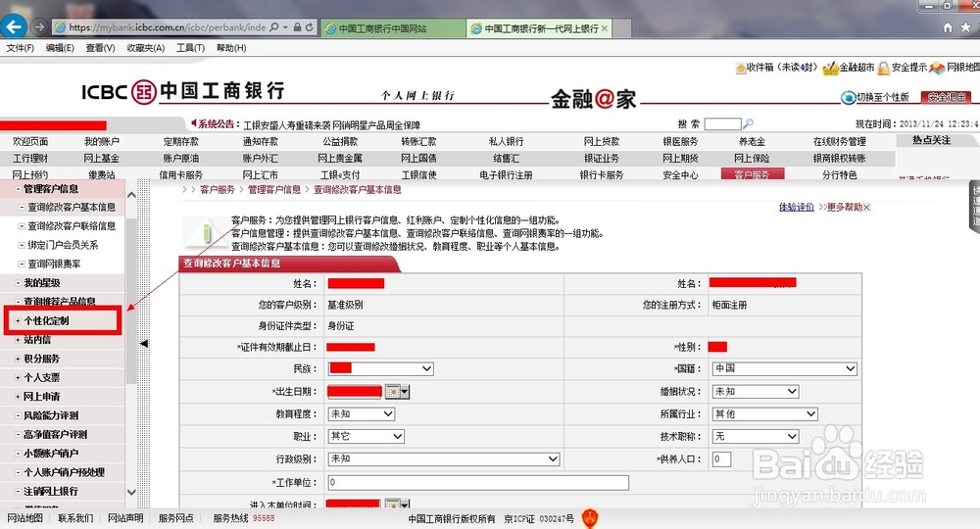The image size is (980, 529).
Task: Open the 所属行业 dropdown showing 其他
Action: click(x=765, y=414)
